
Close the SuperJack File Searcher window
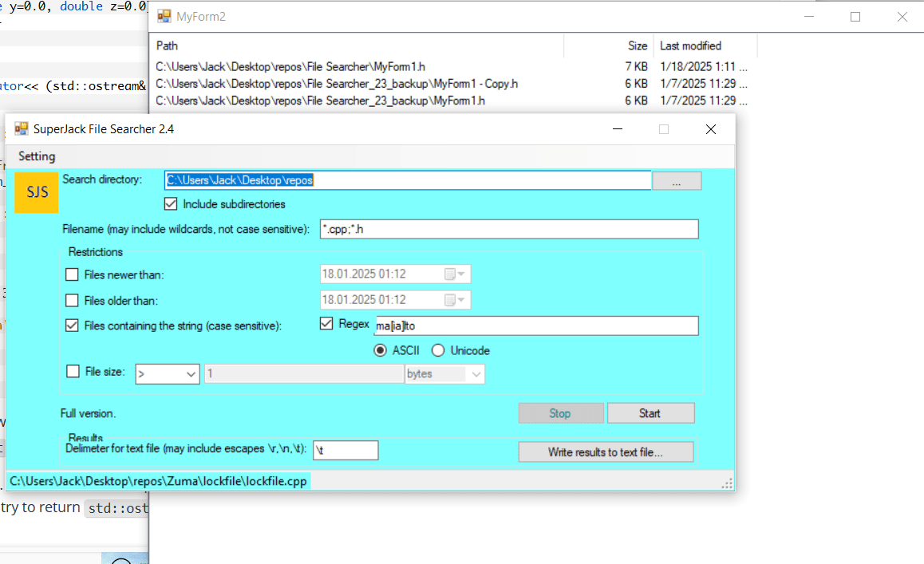click(711, 129)
